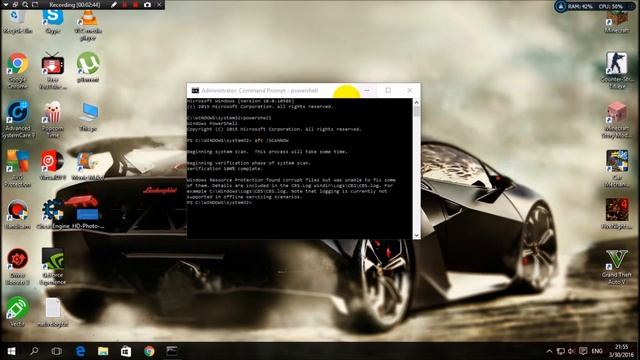Open the HD-Photo desktop file
This screenshot has height=360, width=640.
pyautogui.click(x=88, y=213)
